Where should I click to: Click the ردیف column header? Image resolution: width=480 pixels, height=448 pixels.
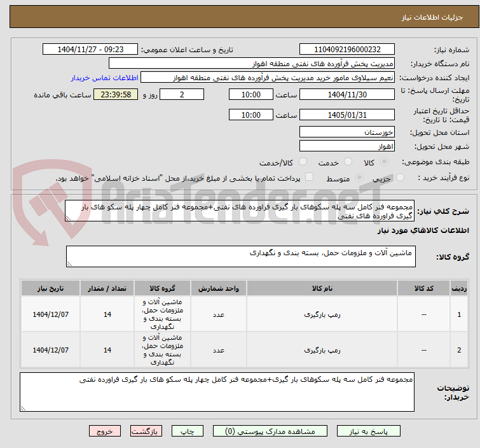pos(459,288)
